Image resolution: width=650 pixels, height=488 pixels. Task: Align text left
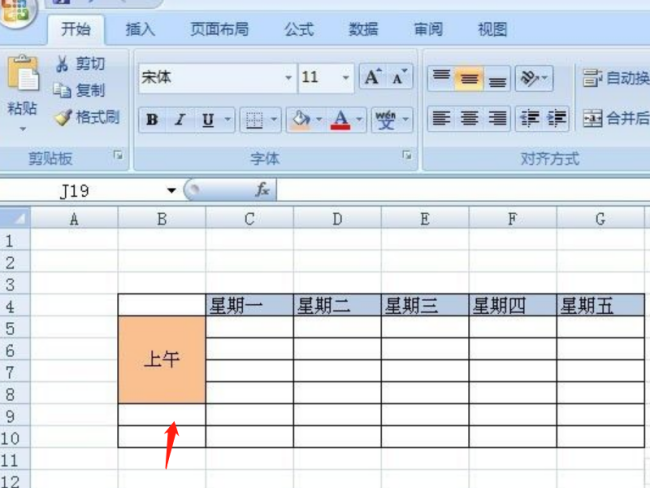click(441, 119)
